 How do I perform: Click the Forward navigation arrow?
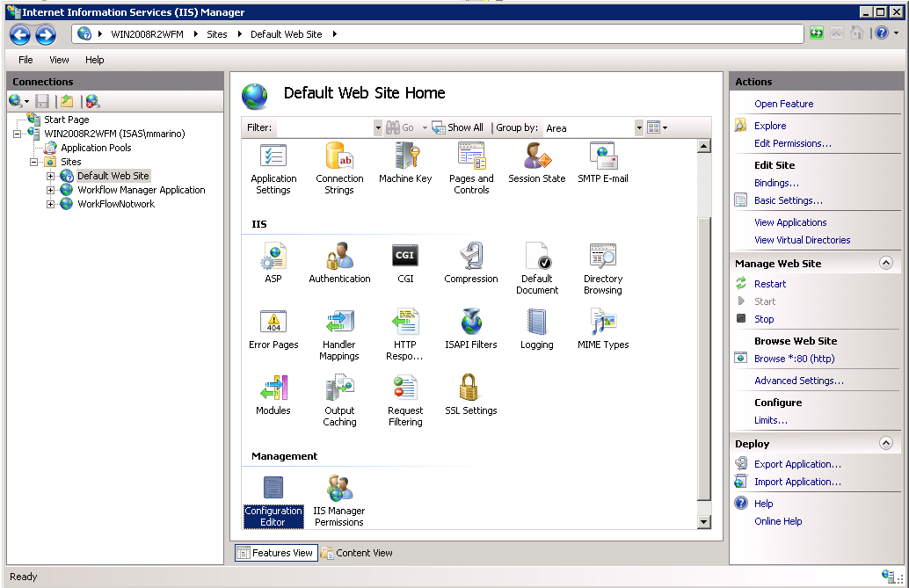[45, 35]
